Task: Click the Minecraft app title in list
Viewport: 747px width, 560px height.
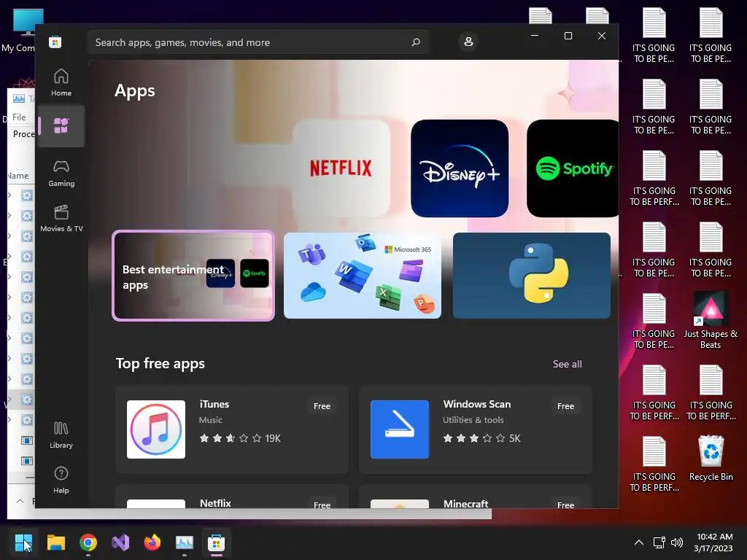Action: pyautogui.click(x=466, y=503)
